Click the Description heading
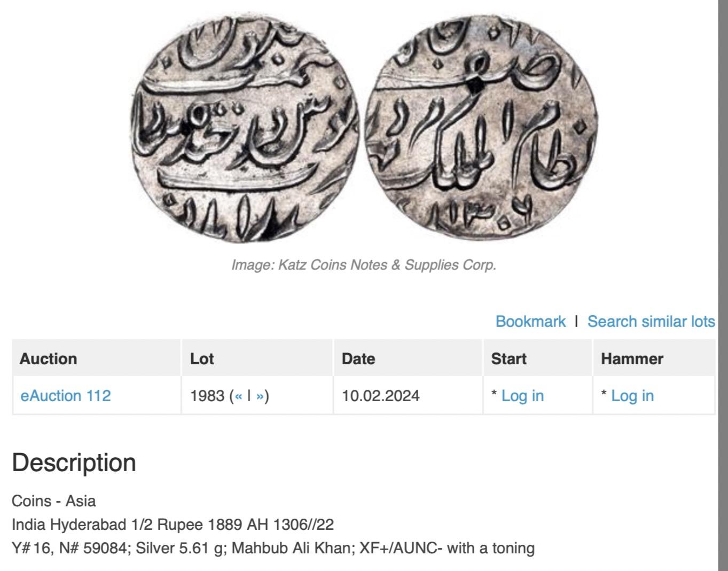728x571 pixels. [x=74, y=463]
